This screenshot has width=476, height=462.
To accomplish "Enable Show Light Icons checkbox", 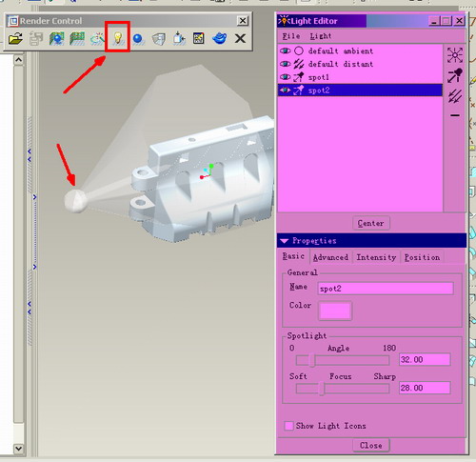I will (x=288, y=426).
